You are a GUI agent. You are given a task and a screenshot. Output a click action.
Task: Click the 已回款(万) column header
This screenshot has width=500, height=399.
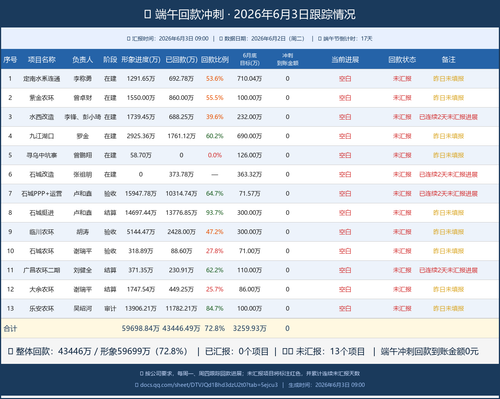181,60
